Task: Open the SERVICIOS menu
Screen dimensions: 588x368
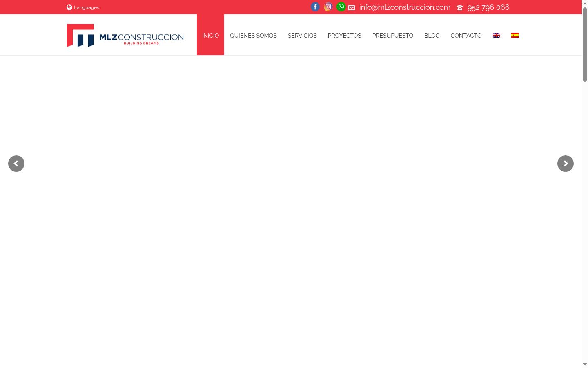Action: point(302,36)
